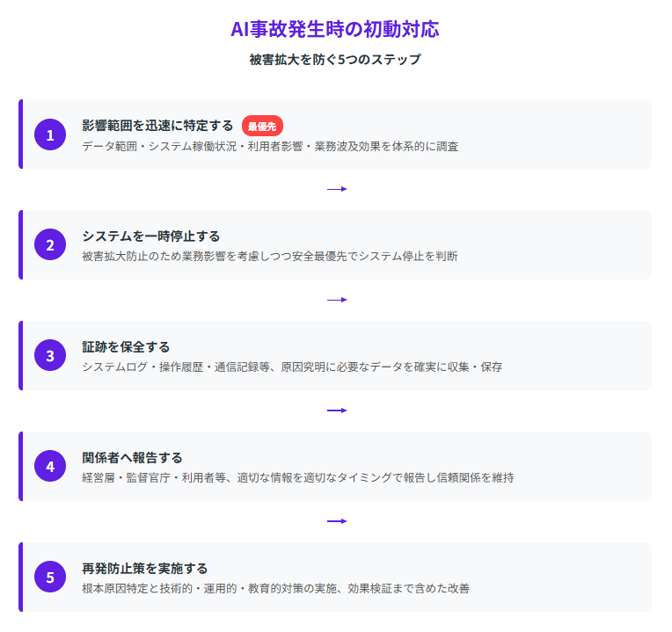The width and height of the screenshot is (672, 632).
Task: Click the arrow between steps 3 and 4
Action: coord(336,410)
